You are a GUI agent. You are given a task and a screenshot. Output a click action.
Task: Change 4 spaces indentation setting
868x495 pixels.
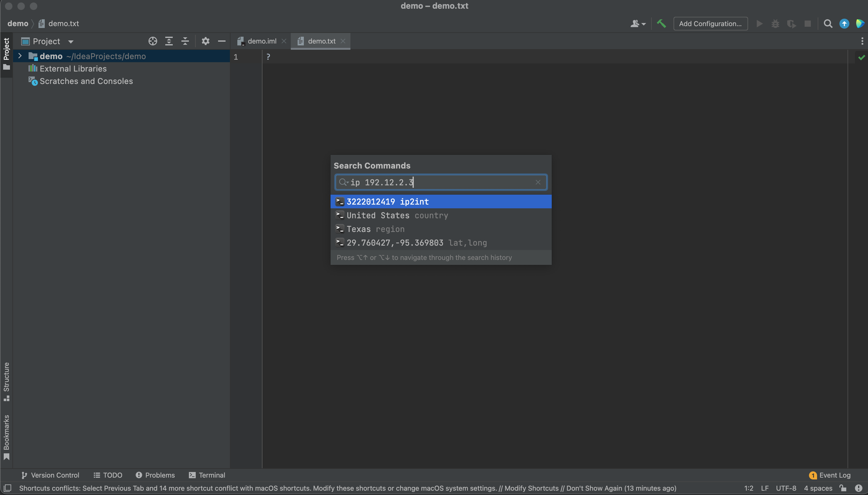818,488
